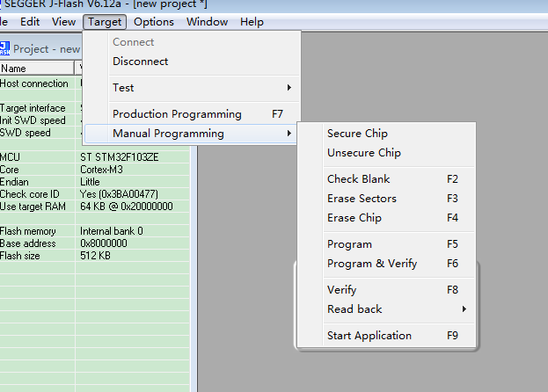Click the Core row label

(x=10, y=170)
